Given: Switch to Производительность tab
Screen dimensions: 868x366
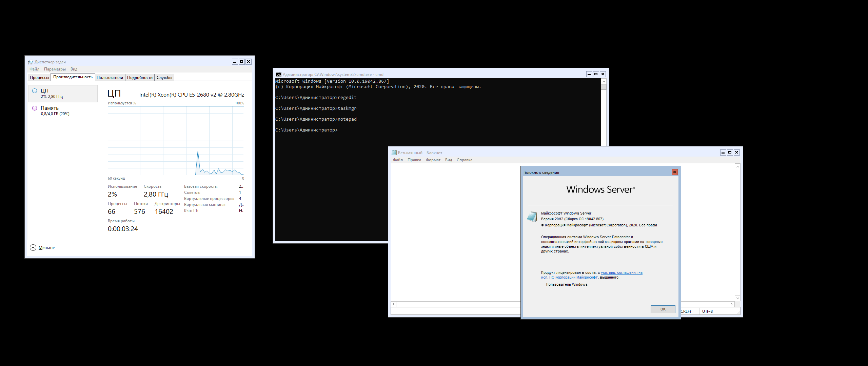Looking at the screenshot, I should [73, 77].
